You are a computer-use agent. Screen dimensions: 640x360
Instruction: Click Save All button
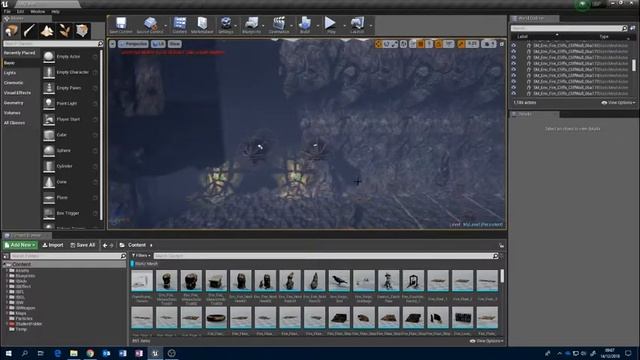pyautogui.click(x=82, y=245)
